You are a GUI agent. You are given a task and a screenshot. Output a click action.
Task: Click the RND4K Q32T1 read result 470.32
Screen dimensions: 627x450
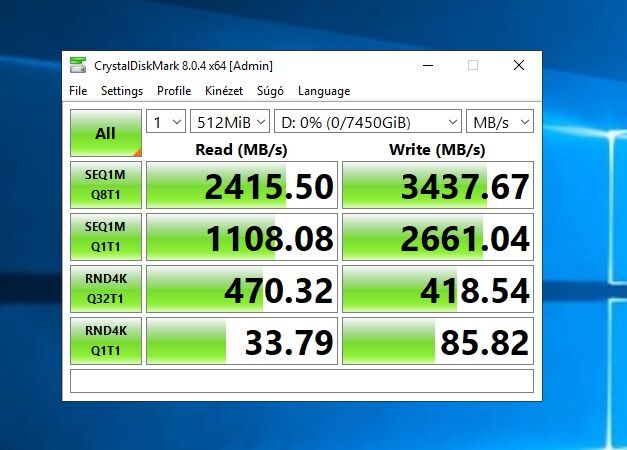(242, 289)
